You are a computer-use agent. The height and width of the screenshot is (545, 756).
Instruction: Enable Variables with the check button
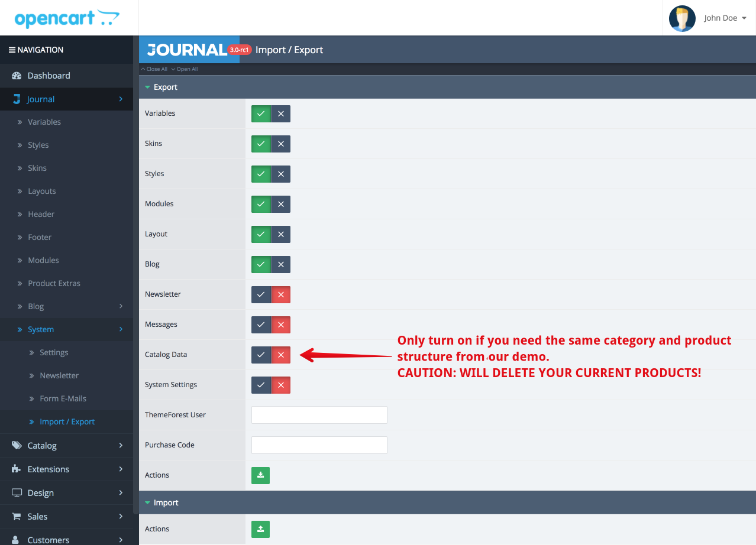261,113
